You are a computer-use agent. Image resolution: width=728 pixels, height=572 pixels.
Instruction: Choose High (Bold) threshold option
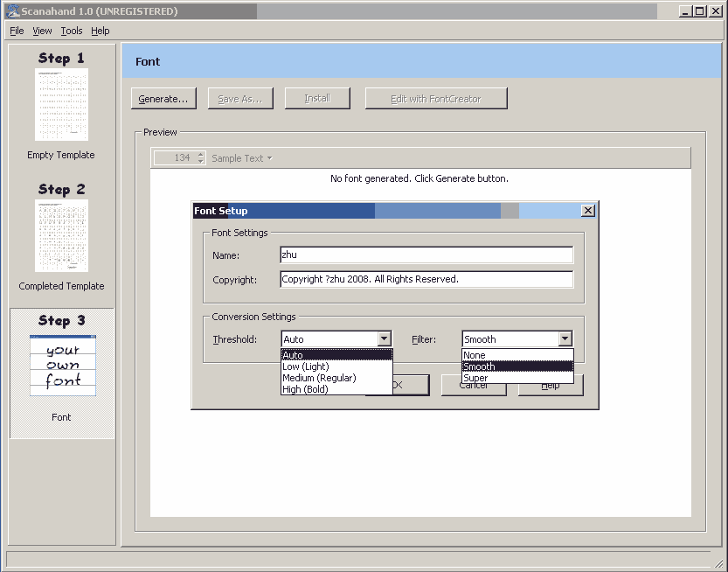click(x=336, y=389)
